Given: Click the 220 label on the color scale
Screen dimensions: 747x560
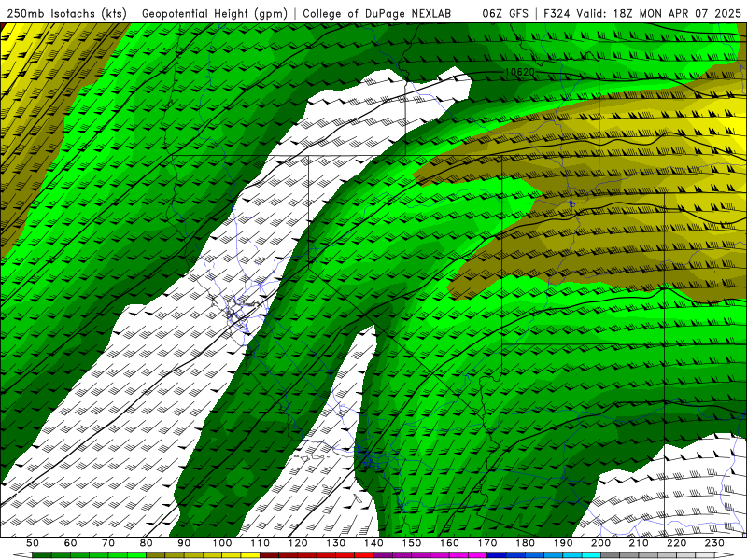Looking at the screenshot, I should click(x=676, y=543).
